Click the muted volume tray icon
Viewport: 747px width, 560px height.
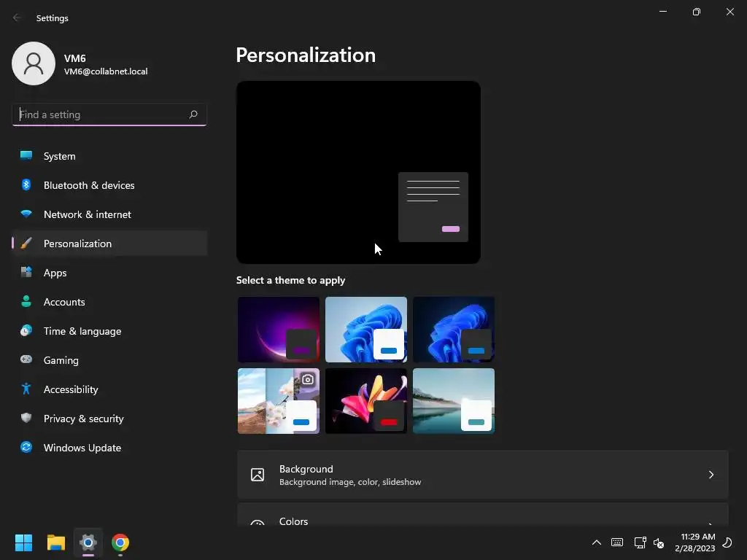659,542
